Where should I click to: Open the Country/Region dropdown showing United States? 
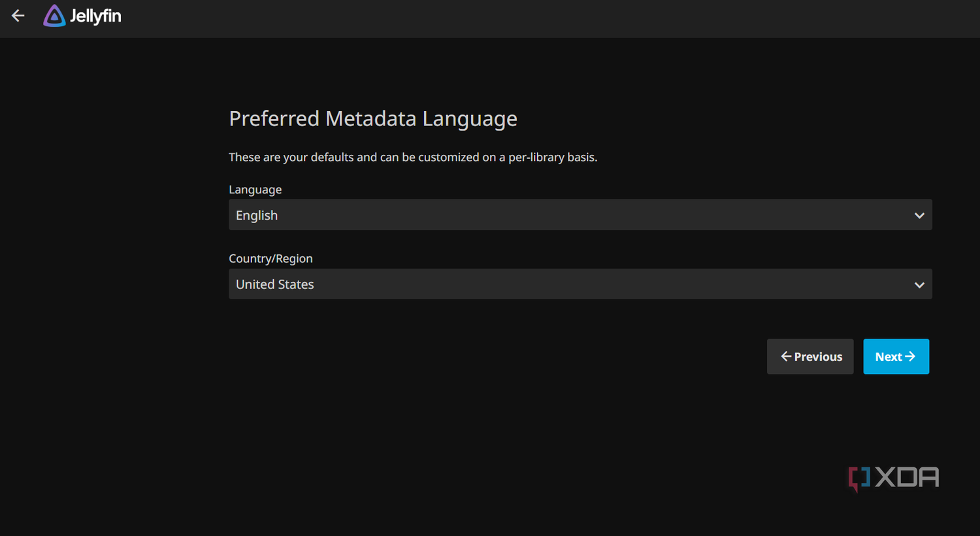[580, 284]
